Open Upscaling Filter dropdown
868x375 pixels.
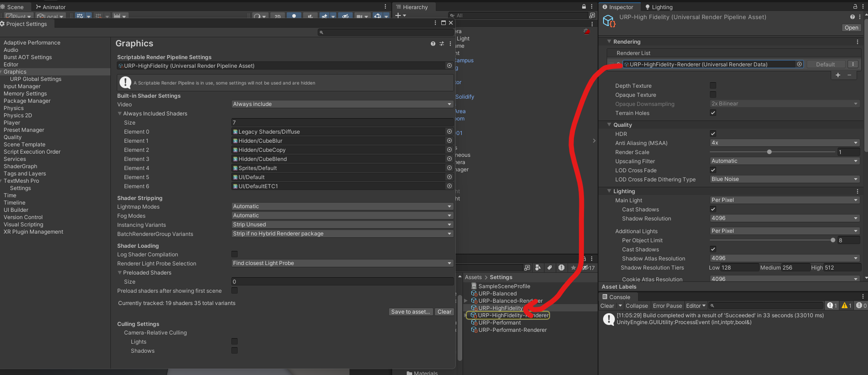click(x=785, y=161)
